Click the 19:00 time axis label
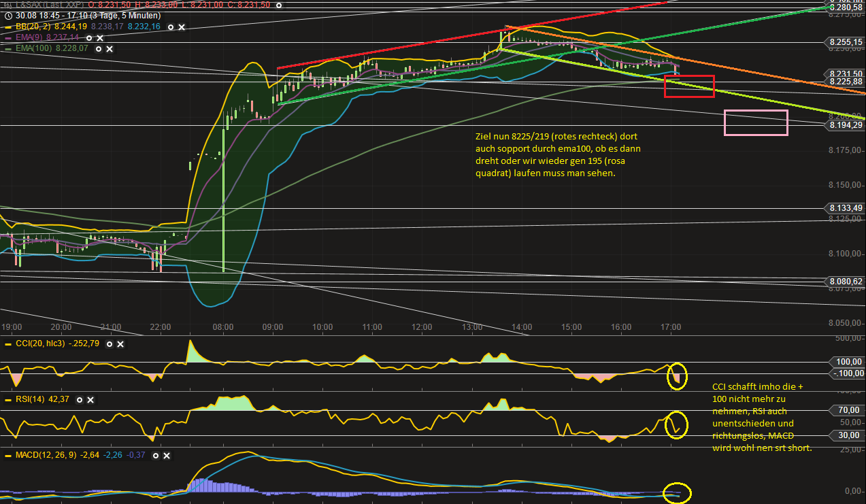This screenshot has height=504, width=866. pyautogui.click(x=11, y=327)
